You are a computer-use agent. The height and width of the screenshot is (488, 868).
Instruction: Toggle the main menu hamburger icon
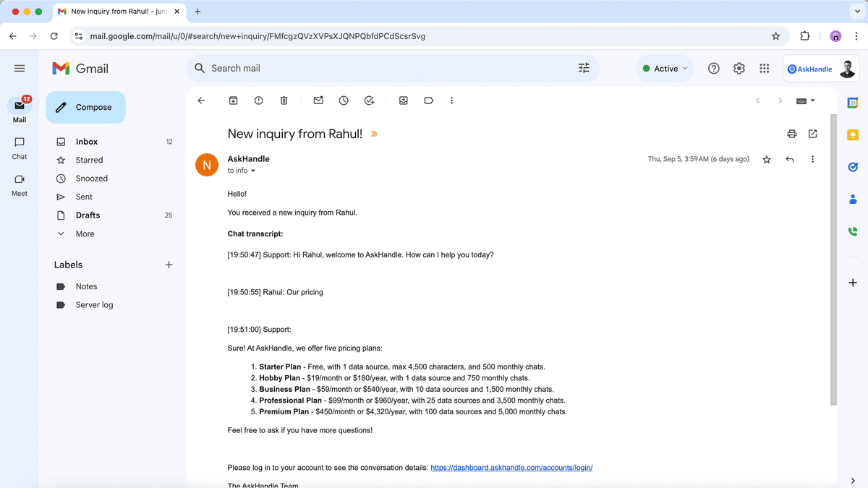click(x=20, y=68)
